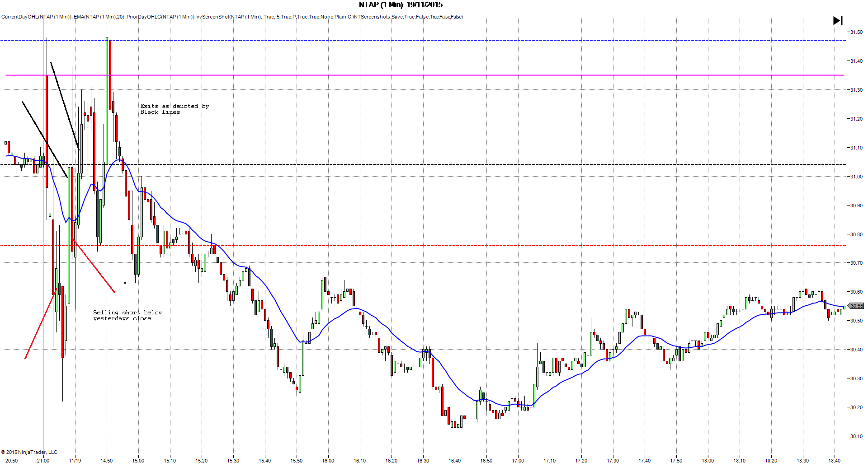Click the 30.50 price axis label
Viewport: 868px width, 467px height.
pyautogui.click(x=856, y=321)
